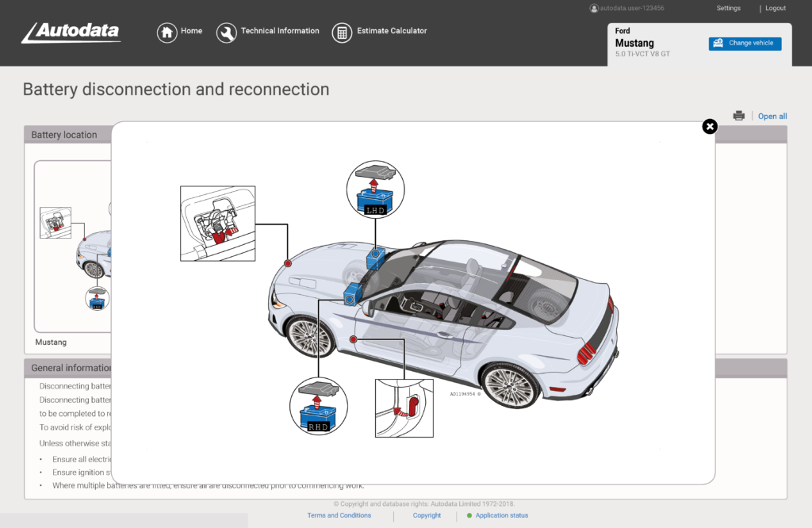
Task: Click the Home icon in header
Action: coord(167,33)
